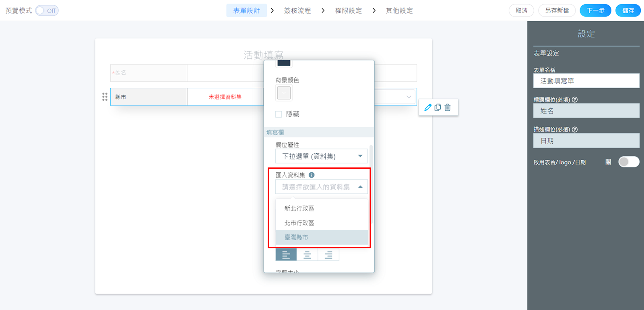Enable the 啟用表首/logo/日期 switch
Screen dimensions: 644x310
(628, 162)
